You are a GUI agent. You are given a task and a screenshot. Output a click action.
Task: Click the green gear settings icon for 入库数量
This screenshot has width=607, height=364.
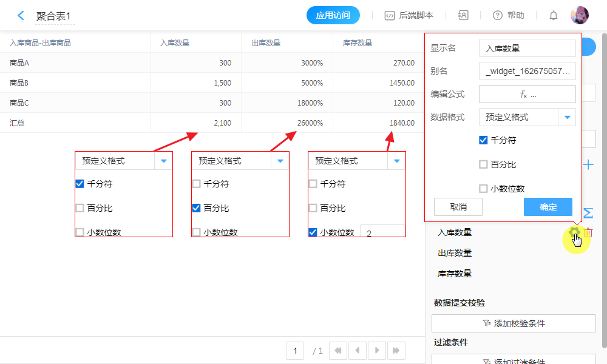click(x=574, y=232)
